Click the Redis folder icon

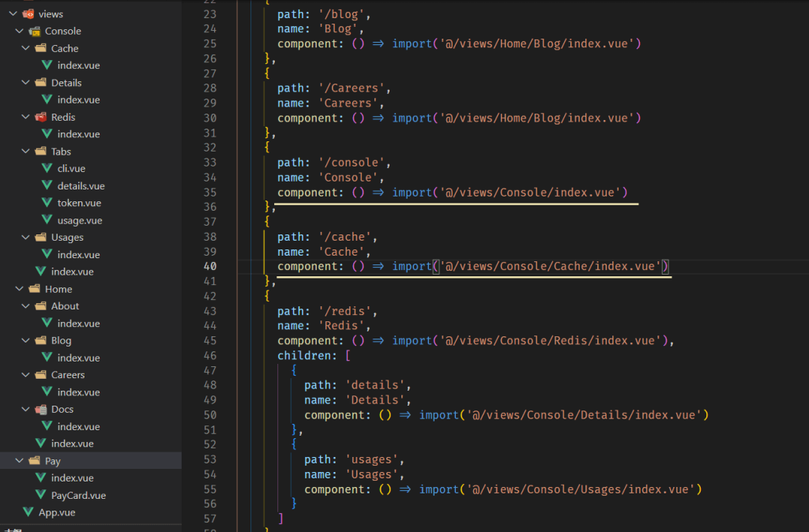41,117
